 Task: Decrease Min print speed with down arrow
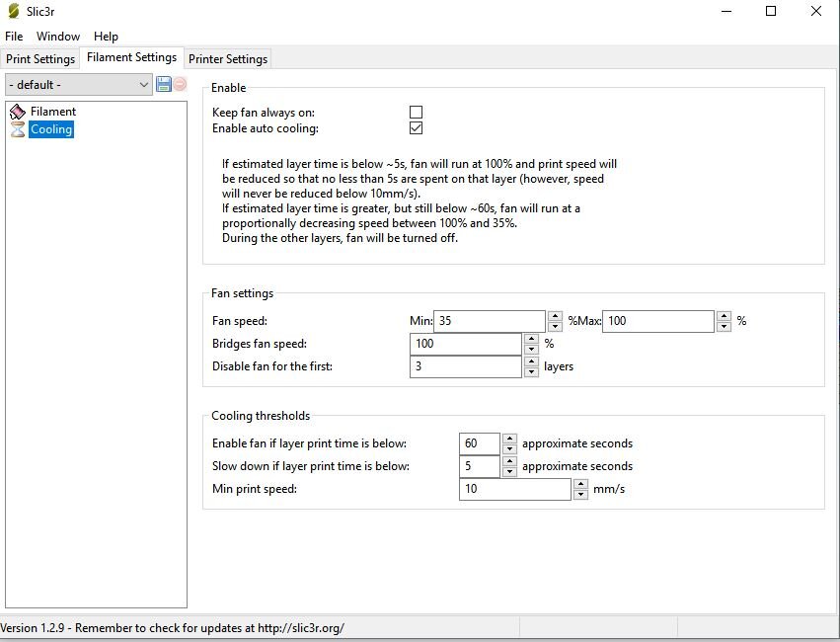pyautogui.click(x=580, y=494)
